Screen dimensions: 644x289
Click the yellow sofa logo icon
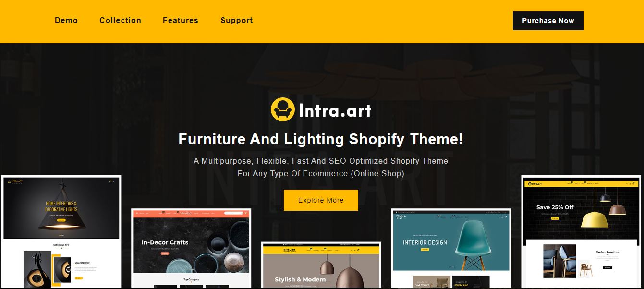point(282,110)
